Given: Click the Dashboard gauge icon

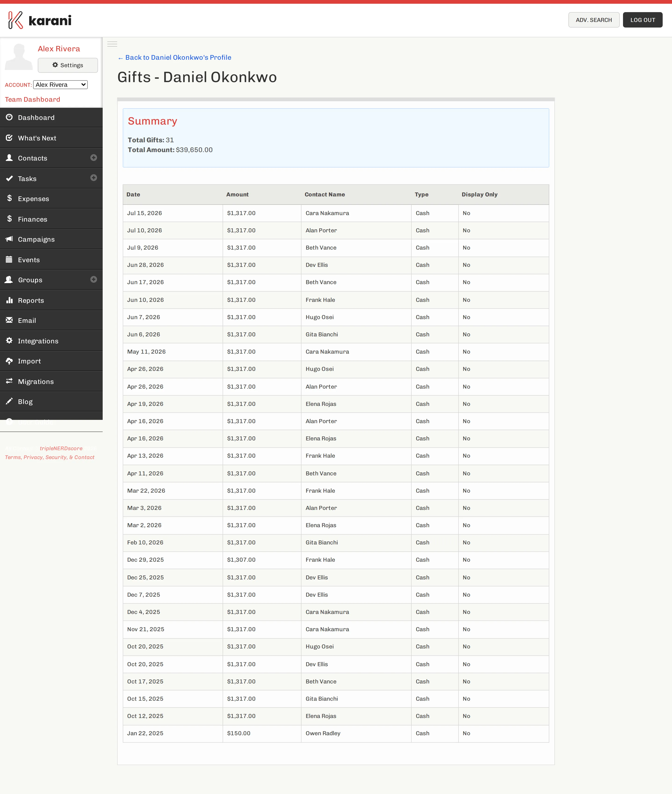Looking at the screenshot, I should (9, 117).
